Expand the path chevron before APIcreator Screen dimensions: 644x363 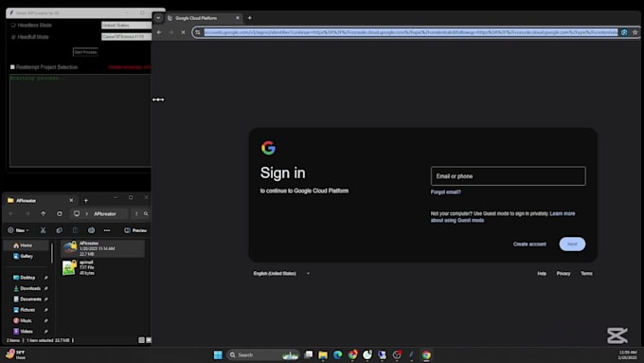87,214
